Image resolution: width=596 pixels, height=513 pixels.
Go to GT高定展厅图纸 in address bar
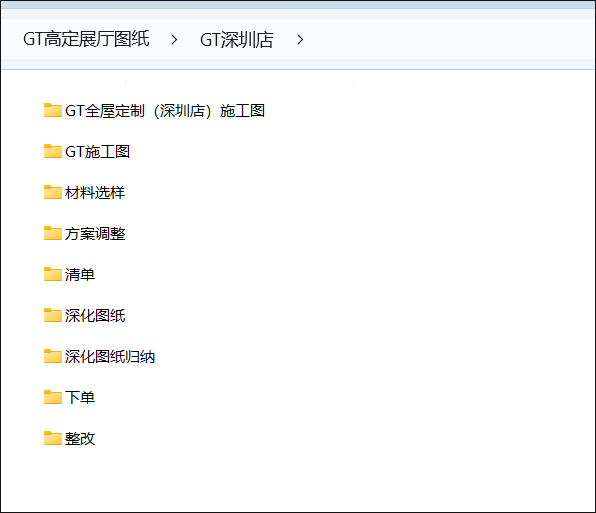pos(86,39)
